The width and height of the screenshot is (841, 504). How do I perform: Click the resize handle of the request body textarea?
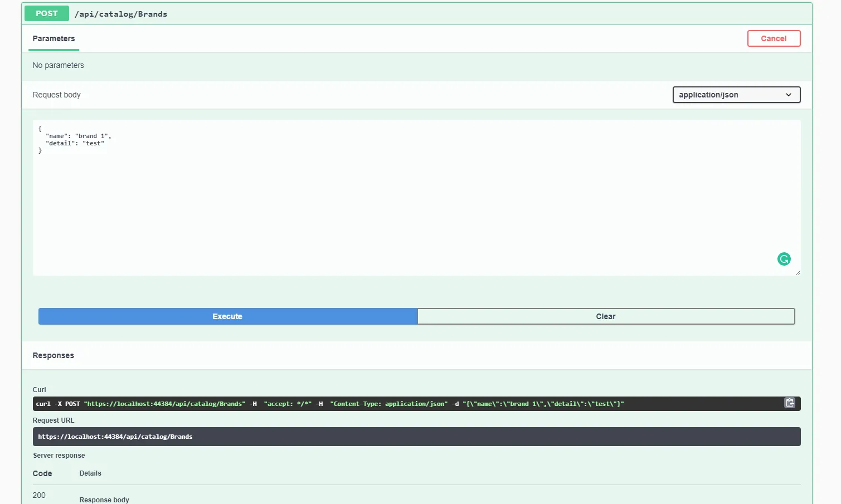click(x=798, y=273)
